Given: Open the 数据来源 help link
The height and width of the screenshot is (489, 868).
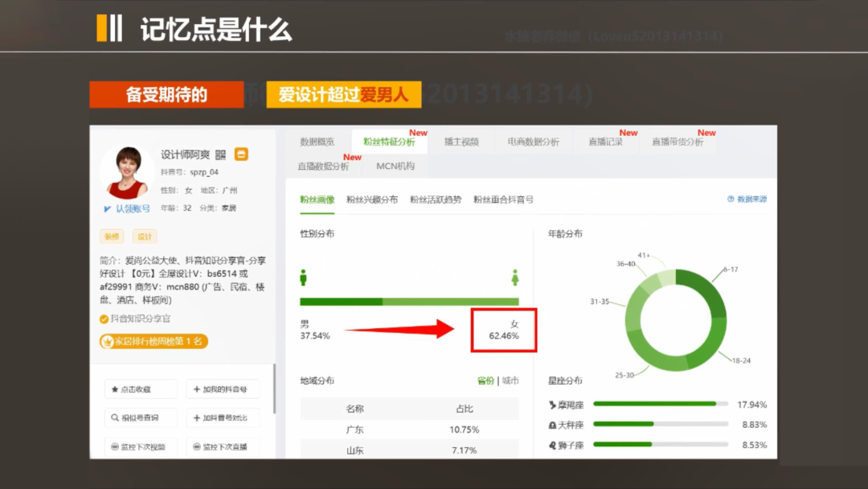Looking at the screenshot, I should pos(747,199).
